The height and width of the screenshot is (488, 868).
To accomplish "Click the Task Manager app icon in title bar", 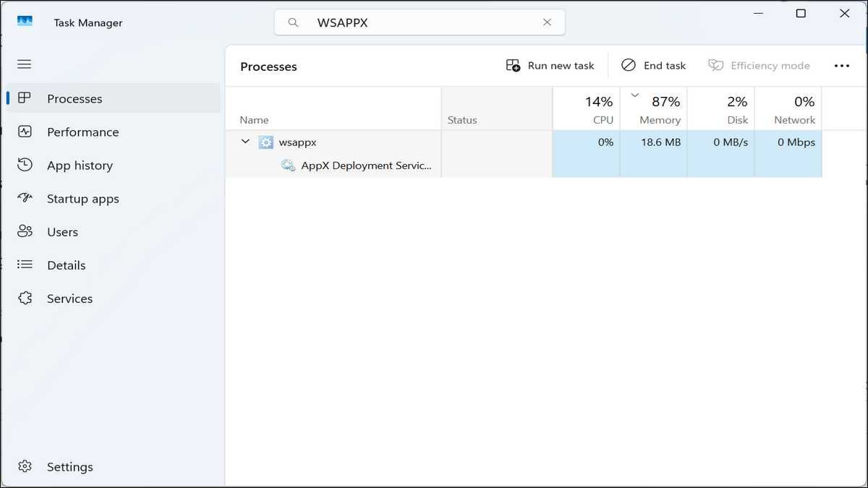I will coord(25,22).
